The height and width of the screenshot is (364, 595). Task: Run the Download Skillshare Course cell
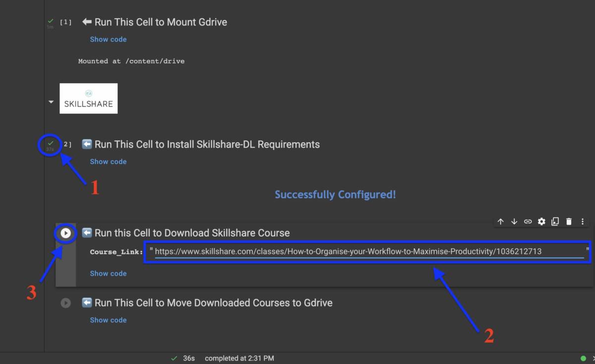(x=65, y=233)
